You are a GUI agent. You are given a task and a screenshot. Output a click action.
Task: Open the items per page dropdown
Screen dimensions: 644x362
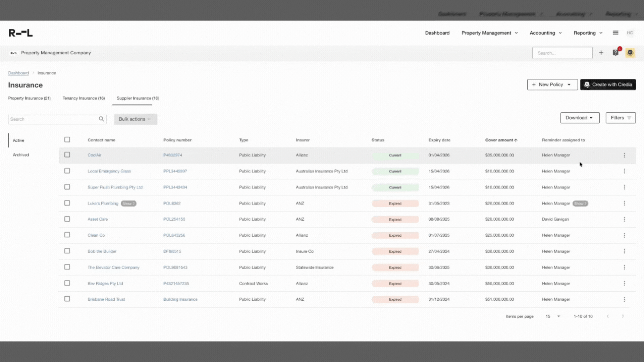pyautogui.click(x=552, y=316)
